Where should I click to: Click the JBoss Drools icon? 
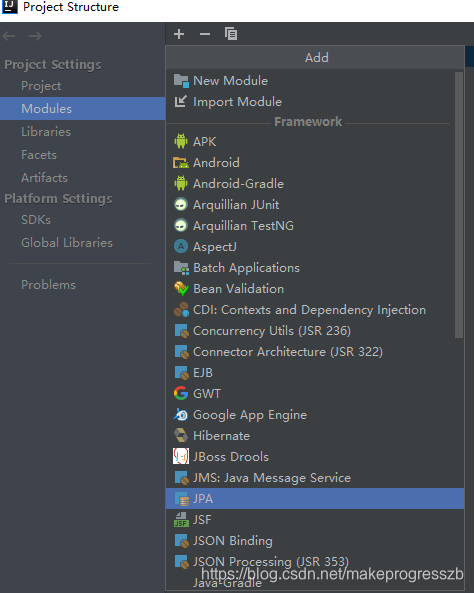click(x=181, y=456)
